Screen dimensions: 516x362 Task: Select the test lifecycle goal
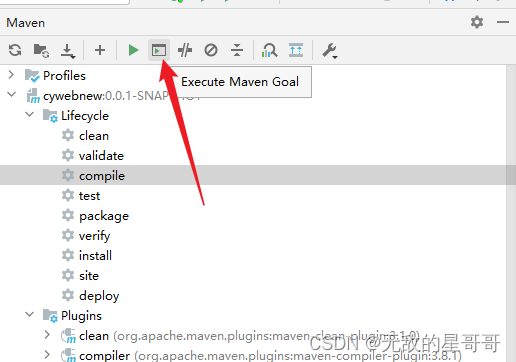coord(89,196)
